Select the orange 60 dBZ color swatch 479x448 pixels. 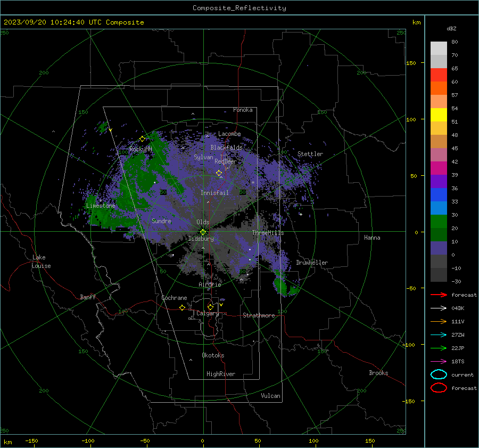click(439, 88)
